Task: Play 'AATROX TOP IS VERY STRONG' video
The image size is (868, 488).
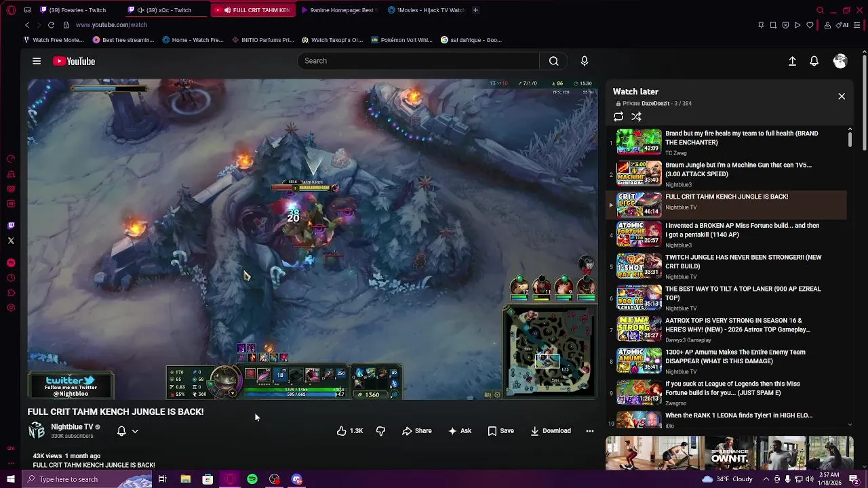Action: pyautogui.click(x=726, y=329)
